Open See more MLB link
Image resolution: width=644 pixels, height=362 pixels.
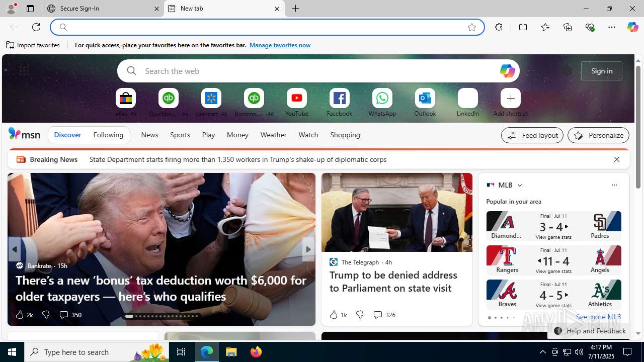[x=598, y=317]
